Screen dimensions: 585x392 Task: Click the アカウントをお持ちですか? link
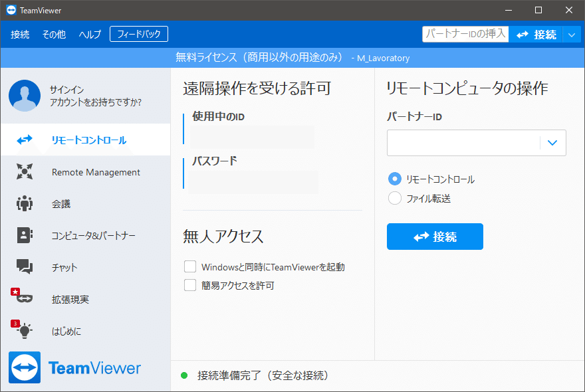click(96, 102)
